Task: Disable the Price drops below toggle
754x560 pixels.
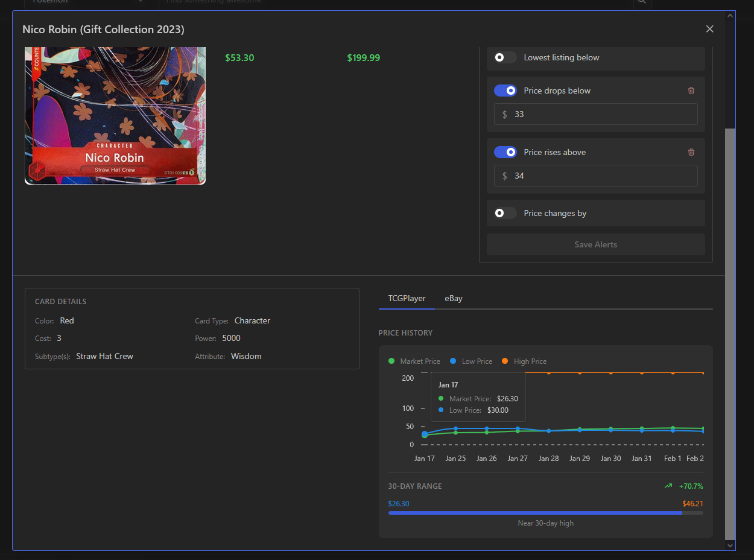Action: [505, 91]
